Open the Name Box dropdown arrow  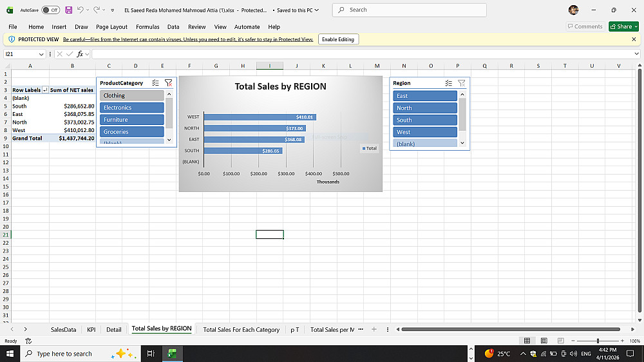(x=41, y=54)
